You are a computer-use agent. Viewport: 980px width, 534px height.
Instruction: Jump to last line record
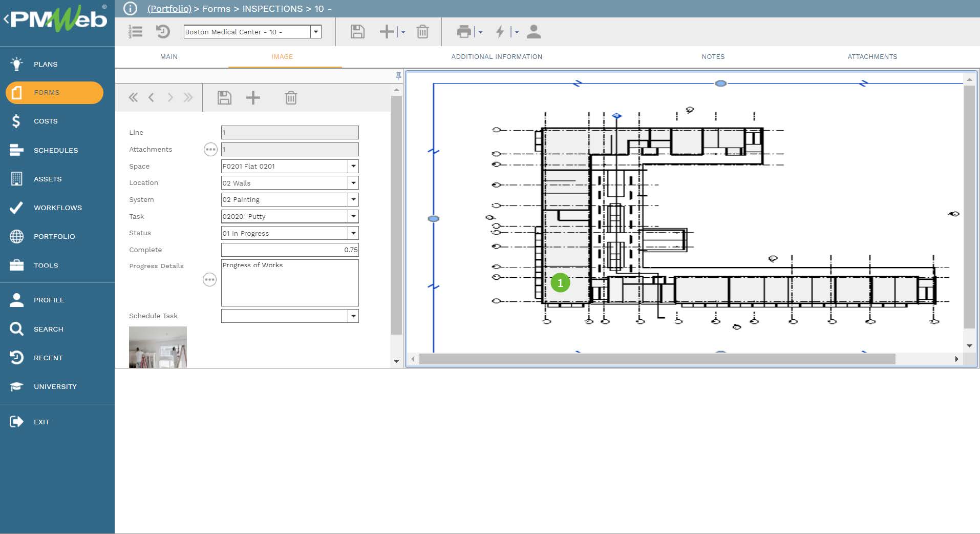click(188, 97)
